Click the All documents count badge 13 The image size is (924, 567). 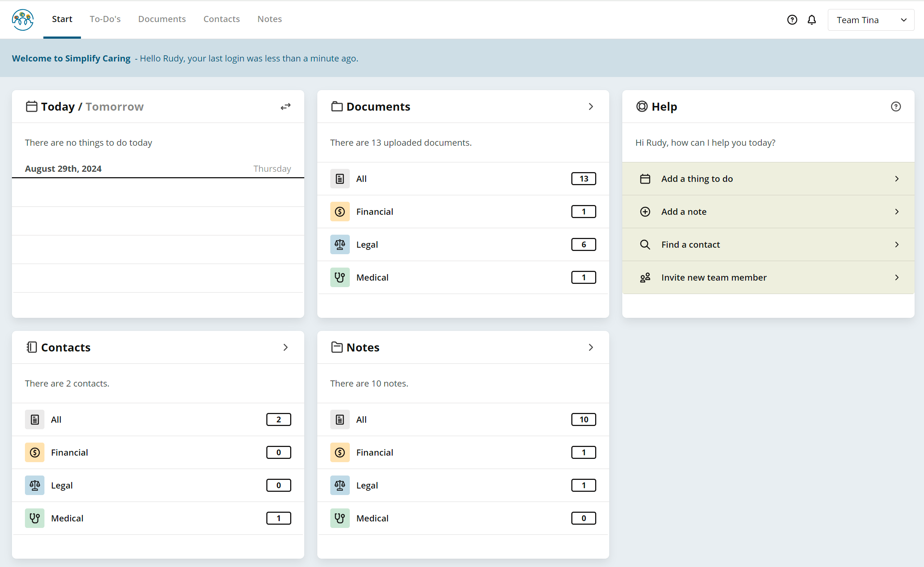point(583,179)
